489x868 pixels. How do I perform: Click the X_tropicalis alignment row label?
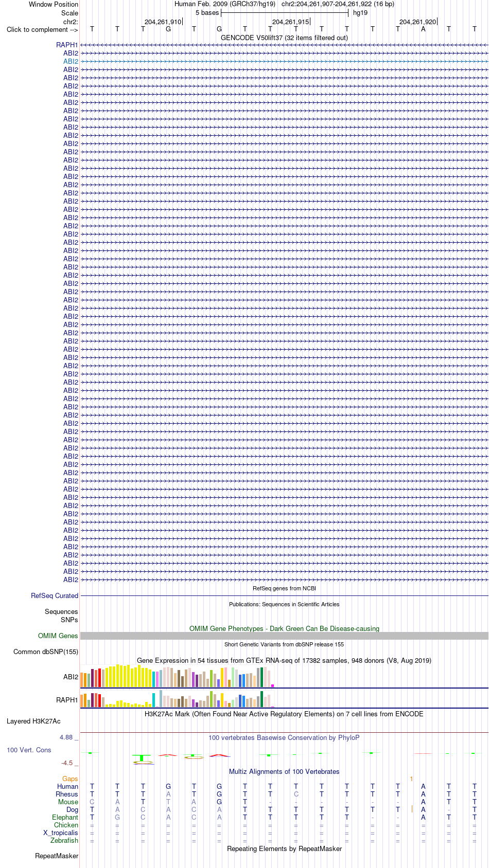(61, 833)
